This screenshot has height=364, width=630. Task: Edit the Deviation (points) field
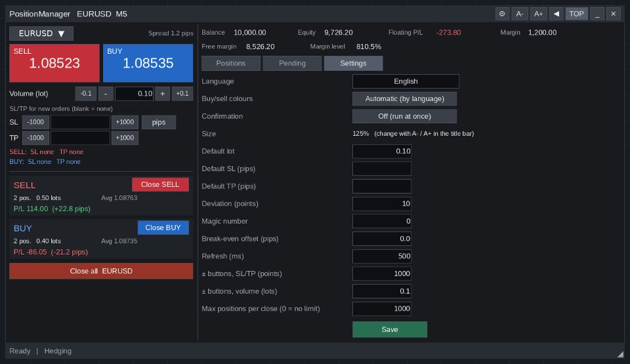(x=382, y=204)
